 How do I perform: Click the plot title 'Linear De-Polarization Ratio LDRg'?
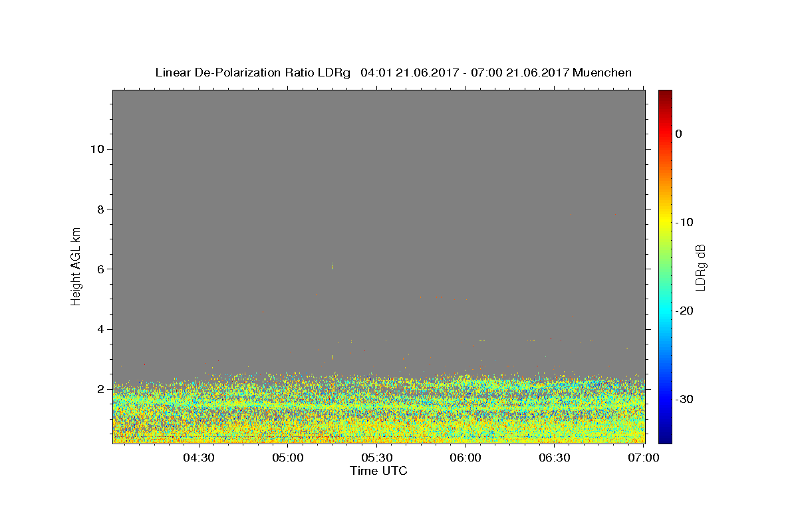pos(253,72)
